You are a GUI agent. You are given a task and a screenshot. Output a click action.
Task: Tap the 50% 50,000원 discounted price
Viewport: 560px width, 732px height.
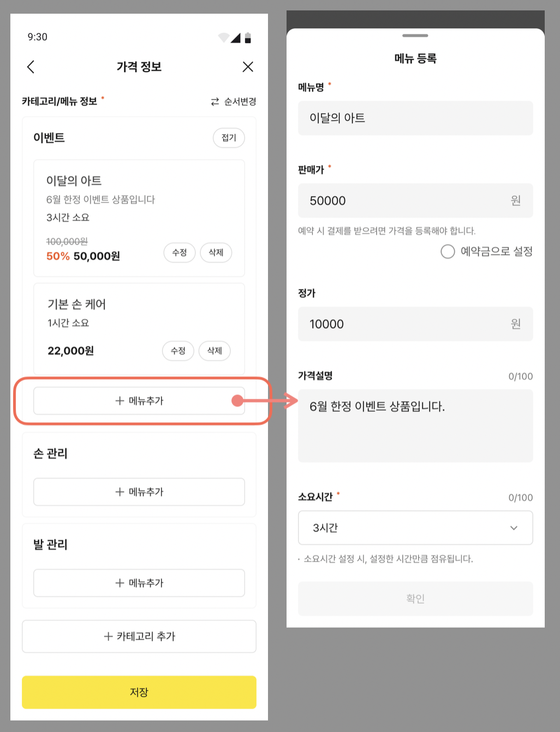[x=83, y=256]
